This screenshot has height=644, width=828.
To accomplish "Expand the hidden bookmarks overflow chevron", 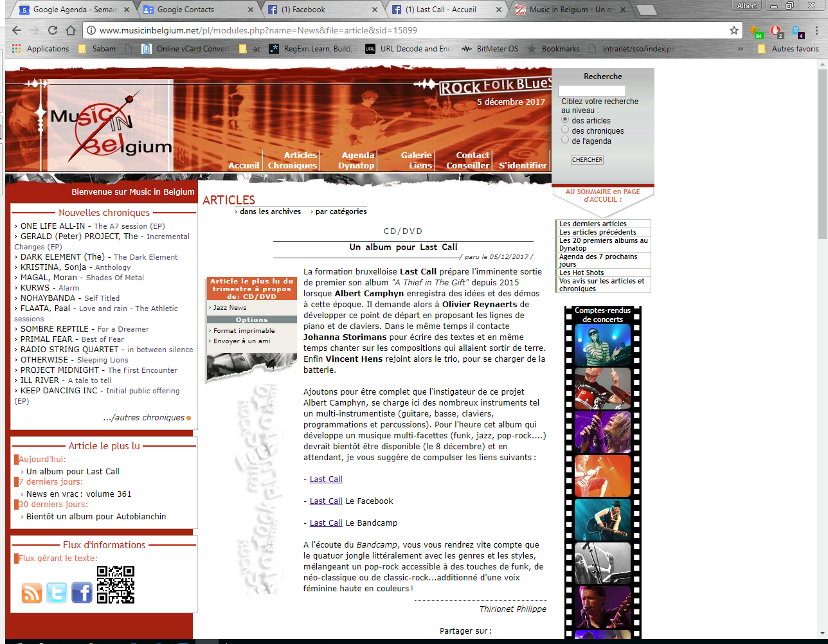I will (x=740, y=49).
